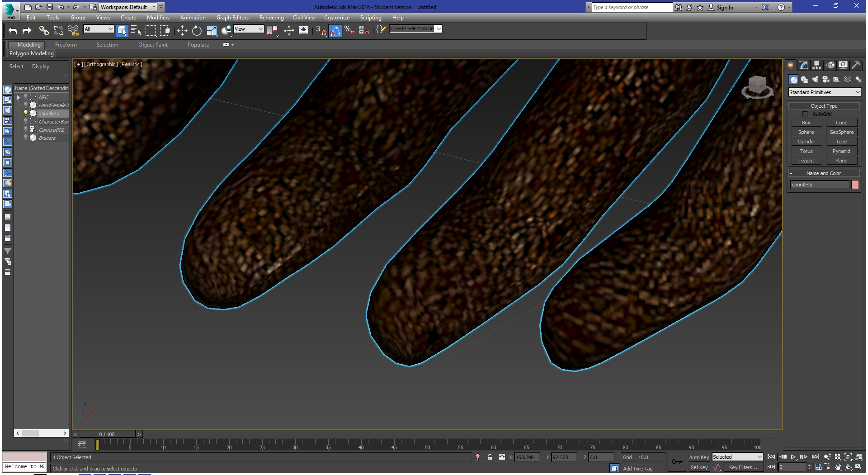Screen dimensions: 868x475
Task: Open the Hierarchy command panel tab
Action: (816, 65)
